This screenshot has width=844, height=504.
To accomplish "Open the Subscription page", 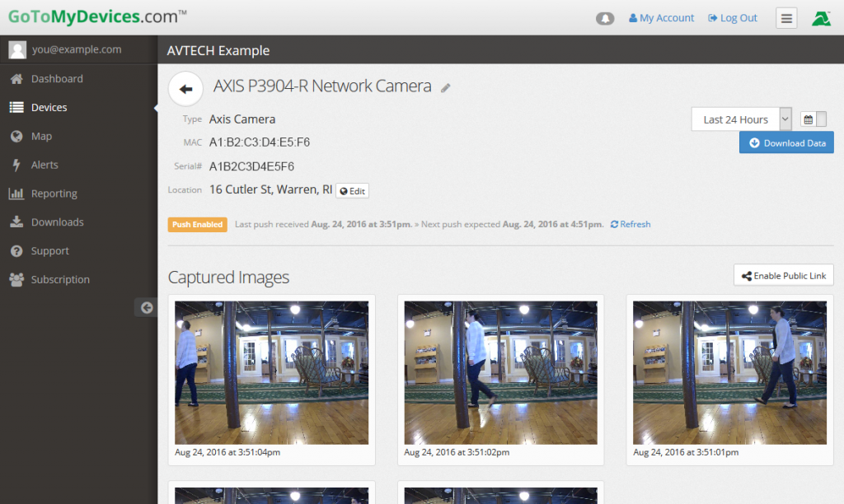I will click(x=59, y=279).
